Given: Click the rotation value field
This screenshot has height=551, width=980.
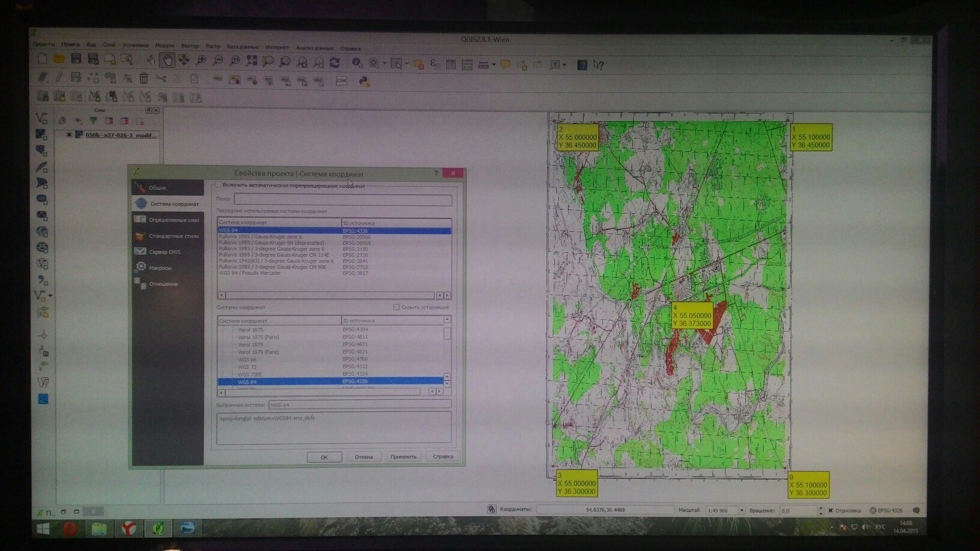Looking at the screenshot, I should coord(798,510).
